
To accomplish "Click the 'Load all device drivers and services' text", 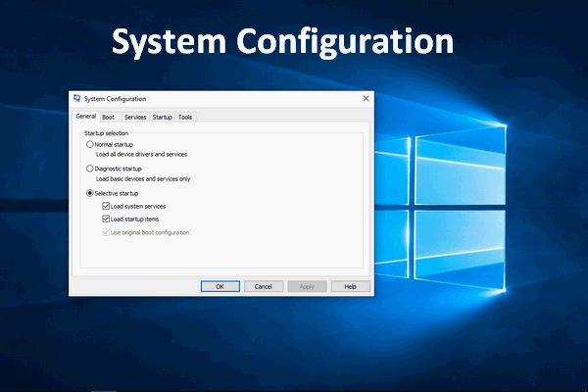I will [x=141, y=154].
